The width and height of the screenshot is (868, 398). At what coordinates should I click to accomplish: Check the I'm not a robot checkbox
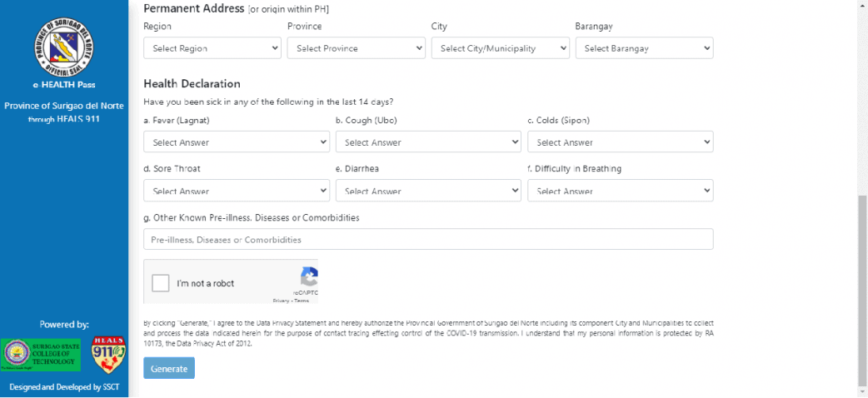[x=161, y=283]
